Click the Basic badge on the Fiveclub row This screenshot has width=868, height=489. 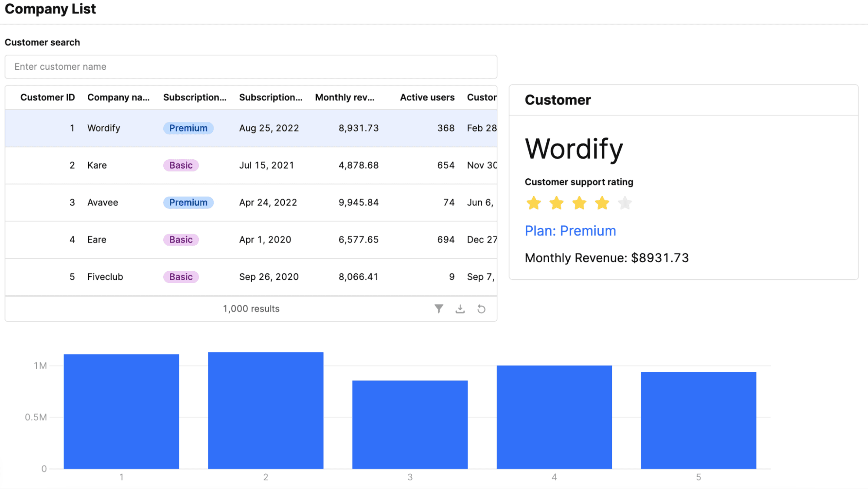pos(181,276)
